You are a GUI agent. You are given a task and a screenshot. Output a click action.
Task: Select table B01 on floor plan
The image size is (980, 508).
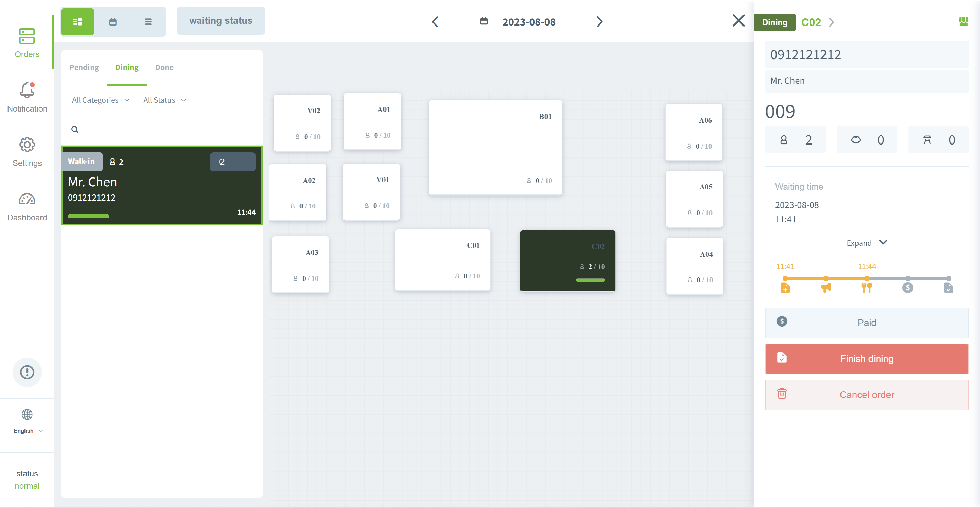click(x=495, y=148)
